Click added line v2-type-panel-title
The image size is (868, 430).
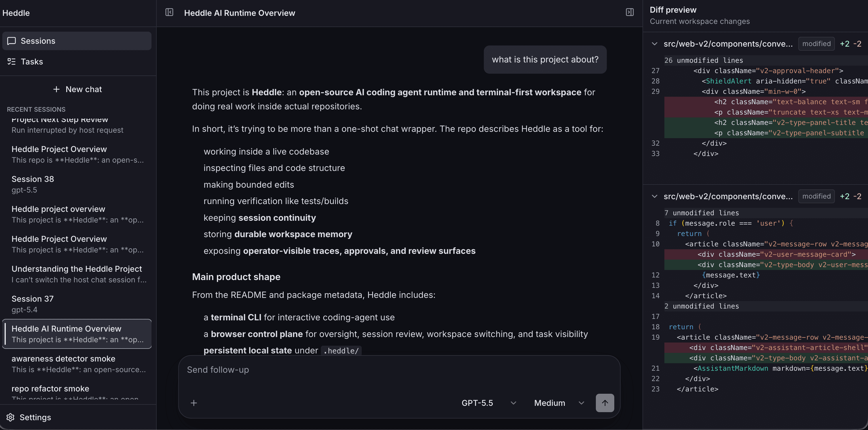(x=765, y=123)
